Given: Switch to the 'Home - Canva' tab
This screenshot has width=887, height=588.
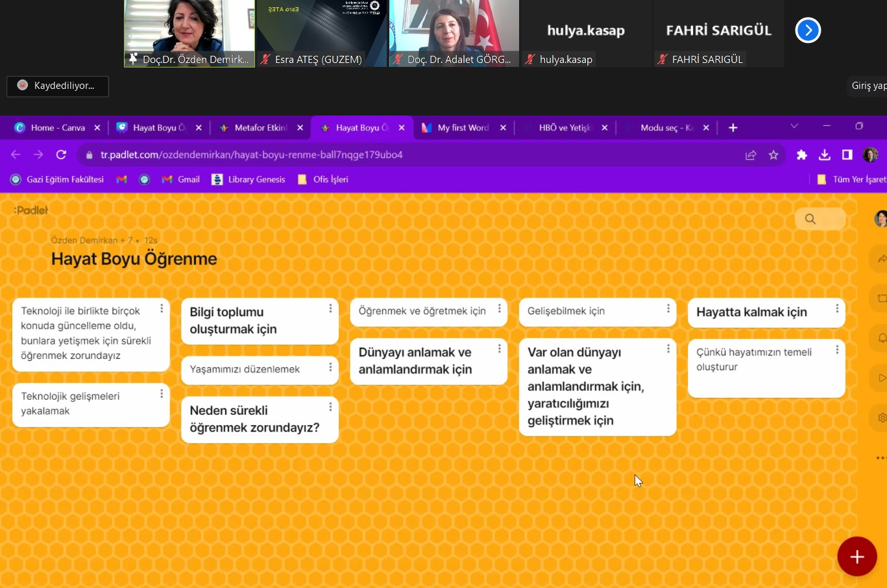Looking at the screenshot, I should pyautogui.click(x=57, y=128).
